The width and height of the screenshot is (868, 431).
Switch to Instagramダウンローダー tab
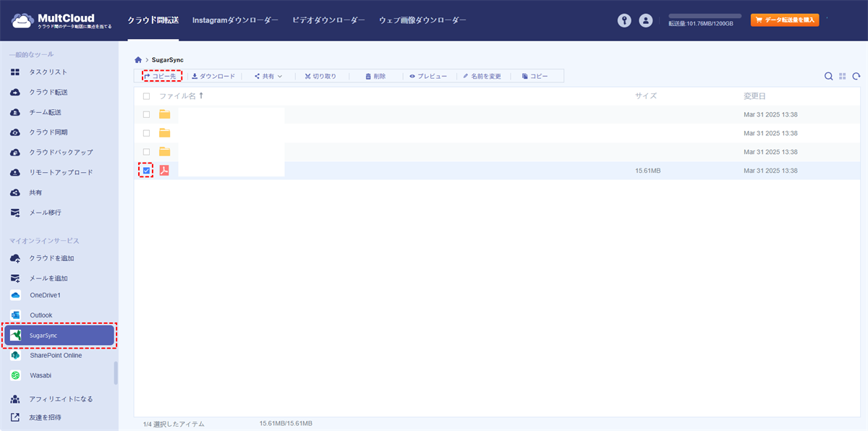(235, 20)
